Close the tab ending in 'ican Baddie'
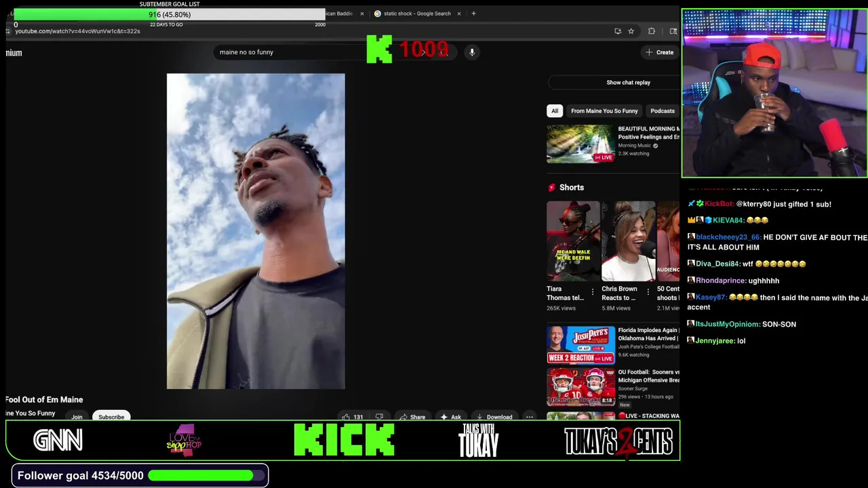Screen dimensions: 868x488 tap(361, 14)
